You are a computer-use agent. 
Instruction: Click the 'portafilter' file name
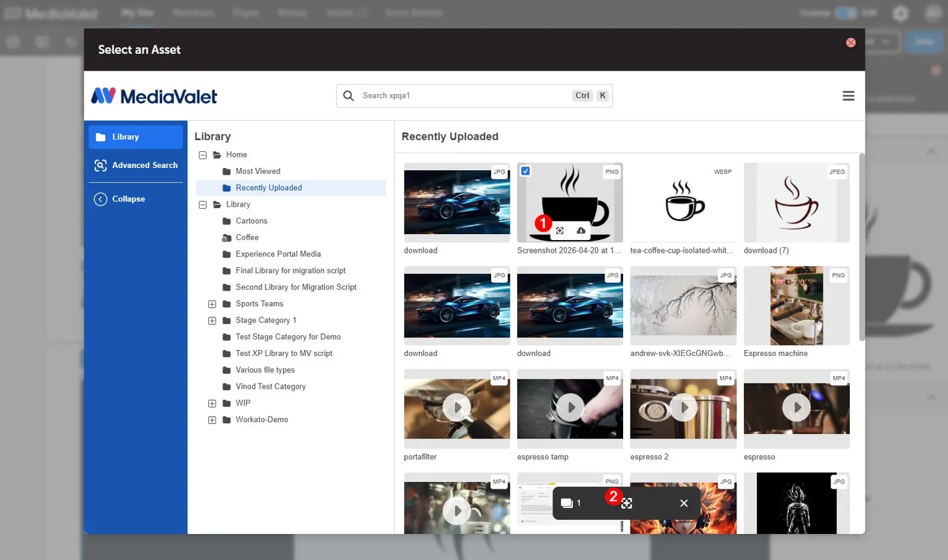(x=420, y=457)
